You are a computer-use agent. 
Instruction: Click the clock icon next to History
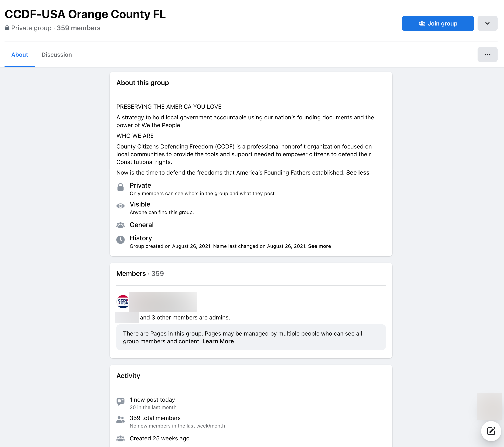pos(121,239)
